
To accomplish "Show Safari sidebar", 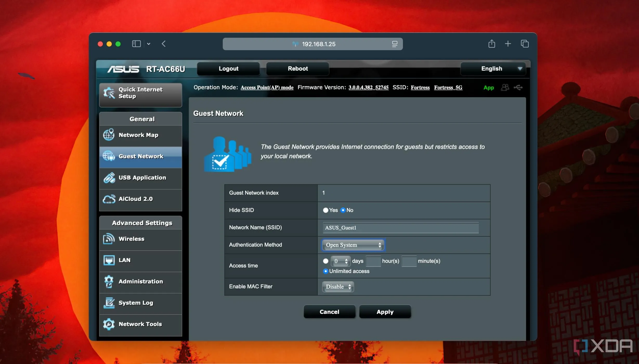I will [136, 44].
